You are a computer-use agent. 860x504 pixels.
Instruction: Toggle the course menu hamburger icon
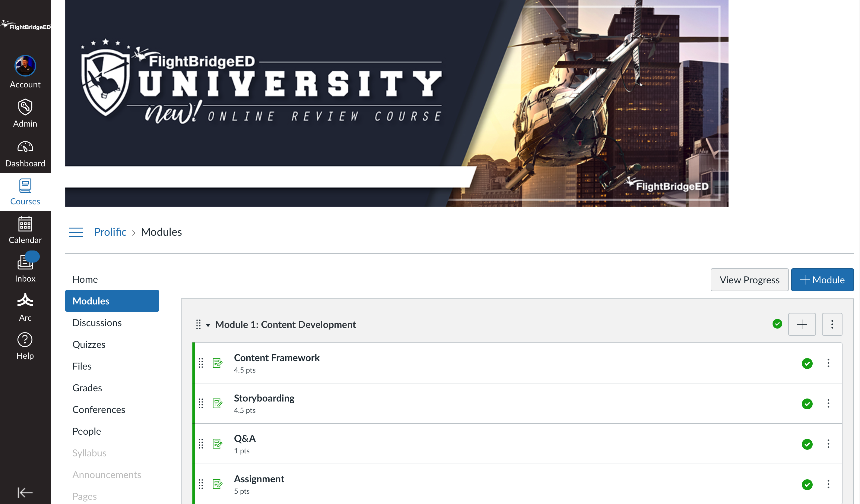[76, 232]
